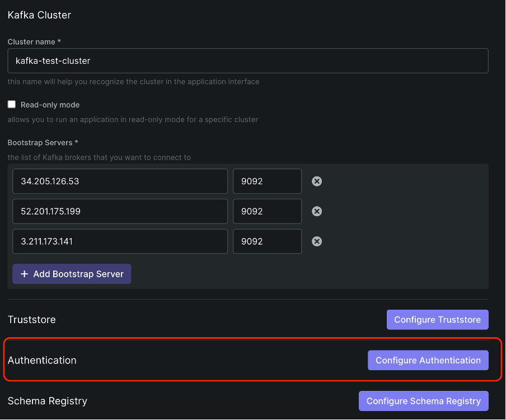Viewport: 506px width, 420px height.
Task: Remove bootstrap server 34.205.126.53
Action: (317, 181)
